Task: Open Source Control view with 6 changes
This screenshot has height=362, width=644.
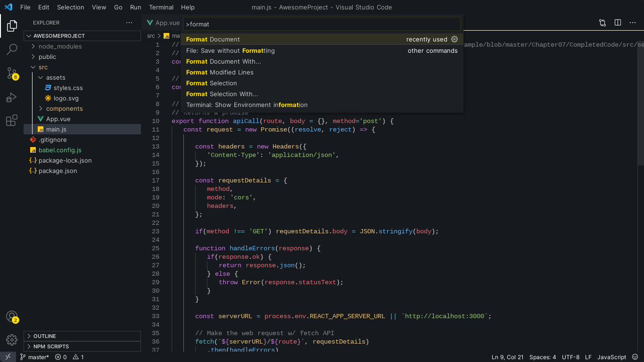Action: click(x=12, y=73)
